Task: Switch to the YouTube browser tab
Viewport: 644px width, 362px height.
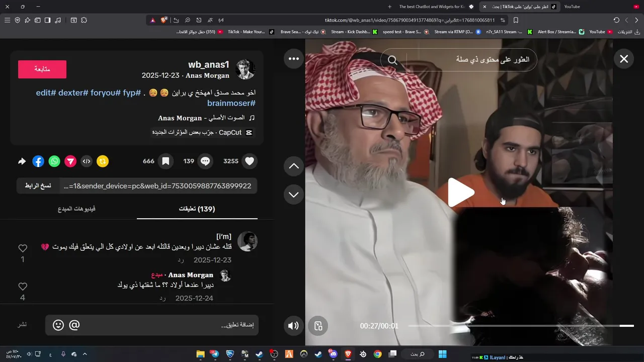Action: (x=601, y=7)
